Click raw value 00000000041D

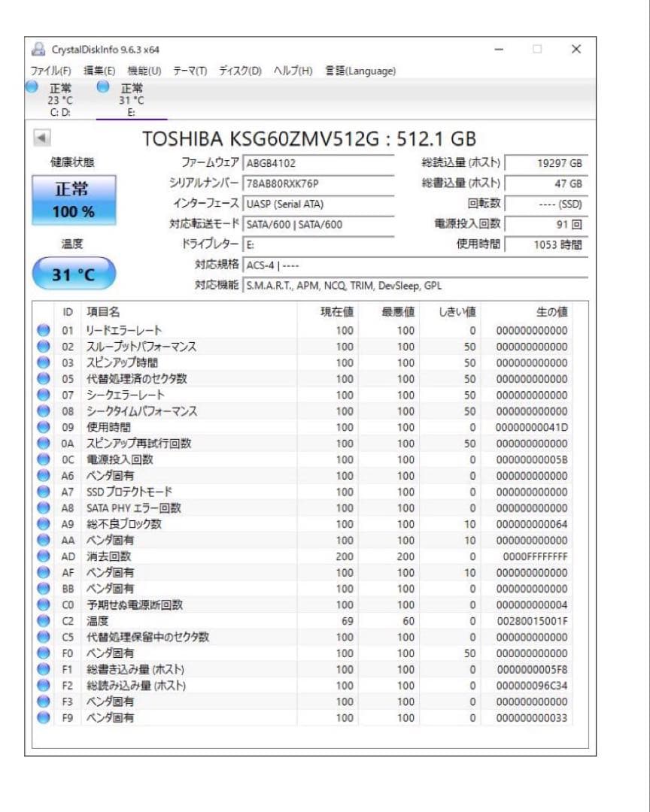(531, 427)
